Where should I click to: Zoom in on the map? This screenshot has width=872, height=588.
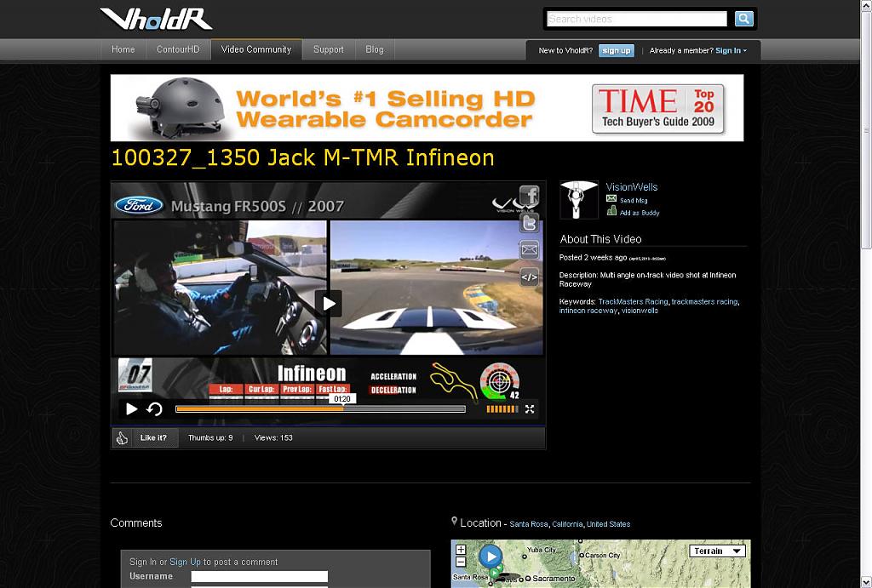pyautogui.click(x=461, y=551)
